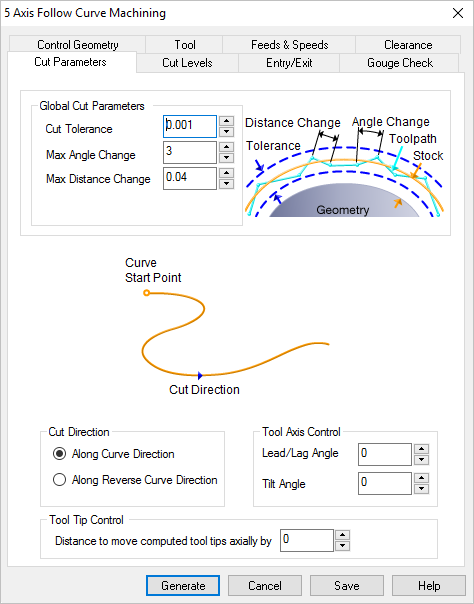Click the Tilt Angle label

point(284,484)
